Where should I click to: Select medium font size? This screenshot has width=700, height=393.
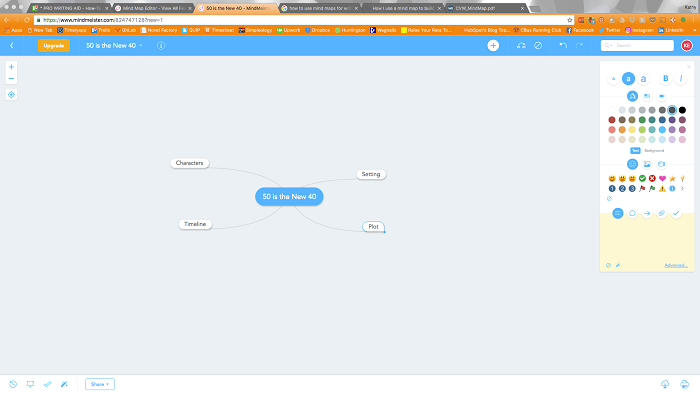point(628,79)
